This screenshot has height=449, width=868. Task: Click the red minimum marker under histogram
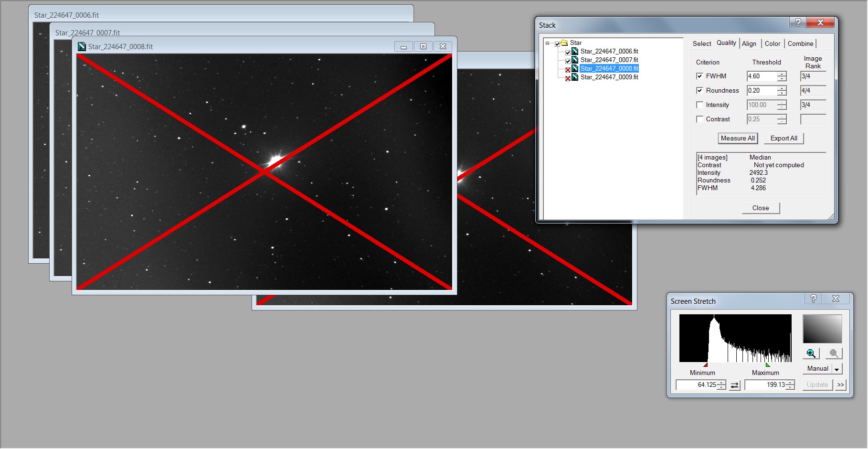706,365
